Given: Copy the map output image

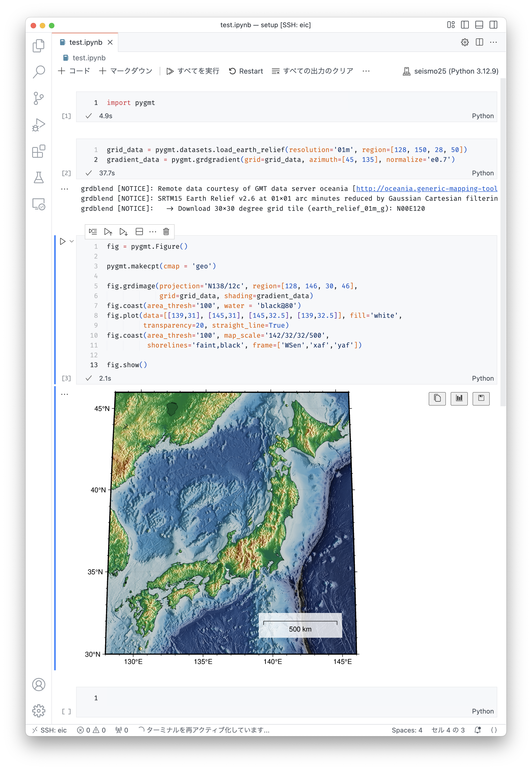Looking at the screenshot, I should pos(437,398).
